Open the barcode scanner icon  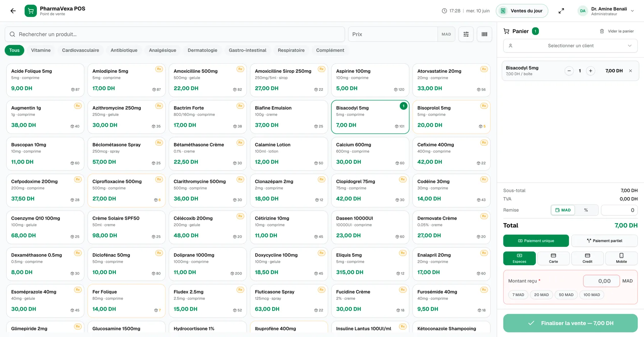pyautogui.click(x=485, y=34)
